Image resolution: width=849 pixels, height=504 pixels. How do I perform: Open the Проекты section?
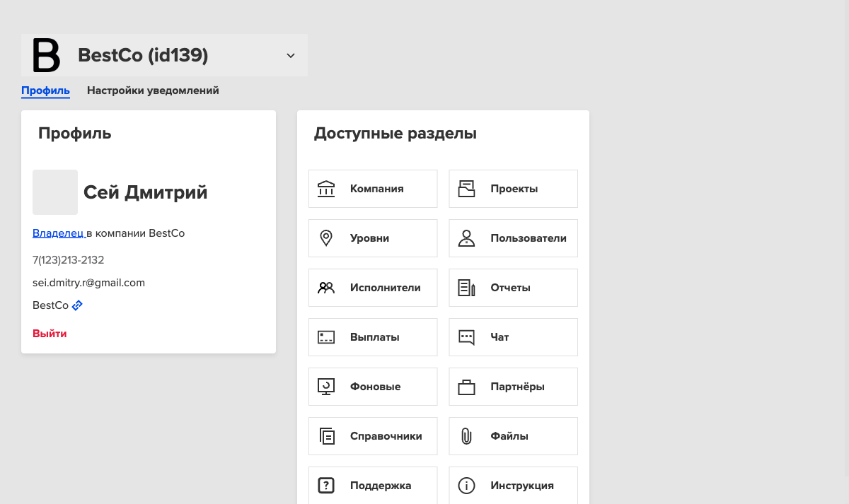(x=513, y=189)
